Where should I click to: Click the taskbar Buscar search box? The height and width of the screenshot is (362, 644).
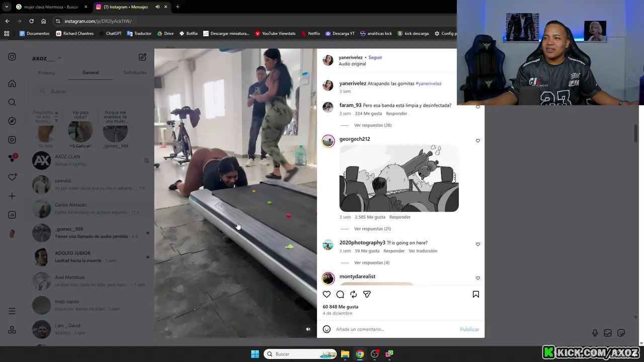[300, 354]
